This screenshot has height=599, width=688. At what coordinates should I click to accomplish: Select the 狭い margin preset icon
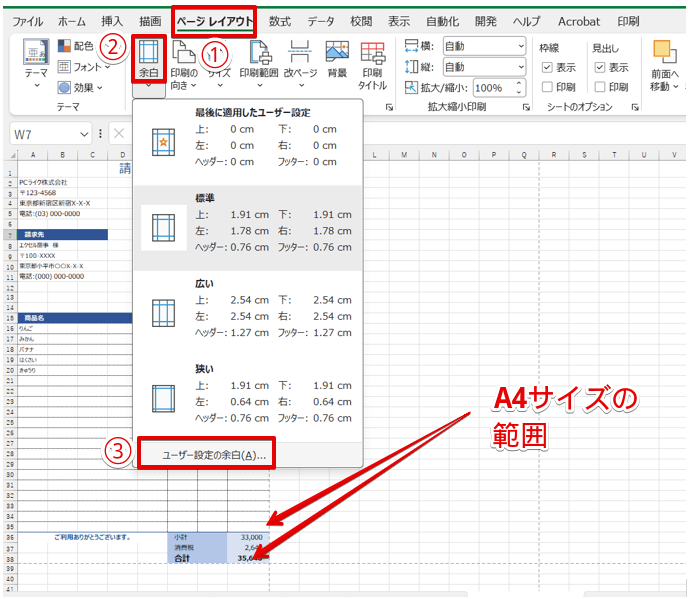point(163,398)
